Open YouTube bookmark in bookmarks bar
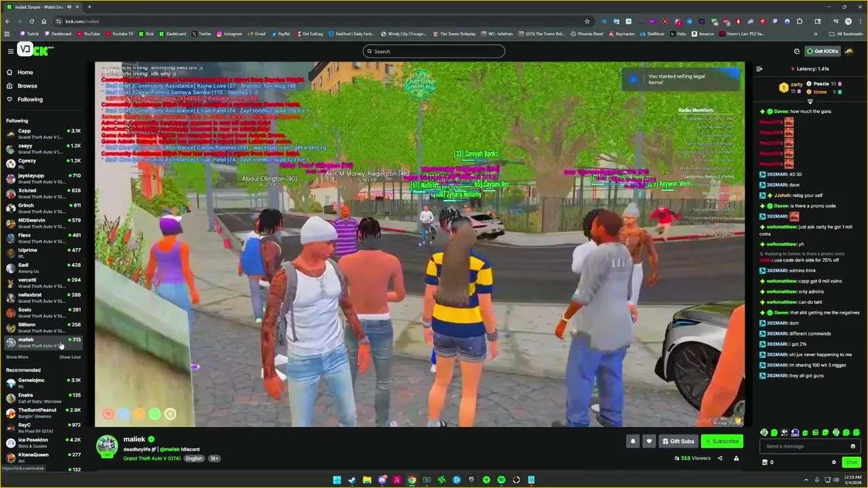This screenshot has height=488, width=868. pos(88,34)
